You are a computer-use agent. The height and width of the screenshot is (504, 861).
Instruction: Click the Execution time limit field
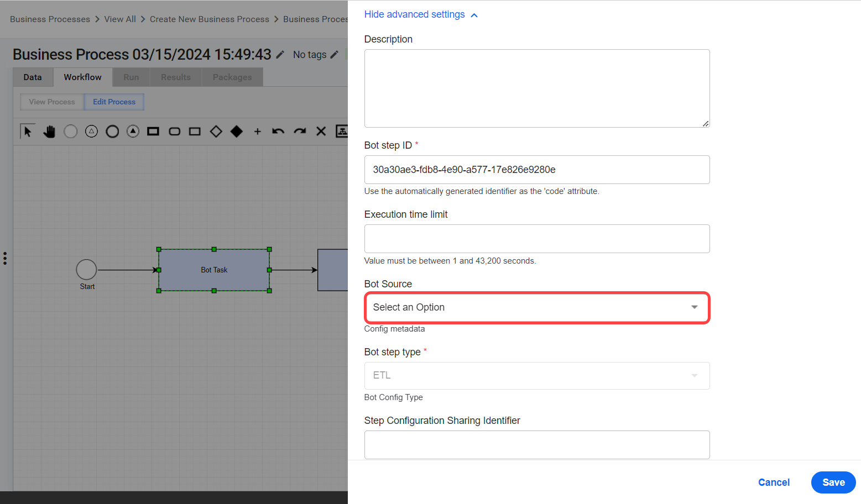coord(537,239)
